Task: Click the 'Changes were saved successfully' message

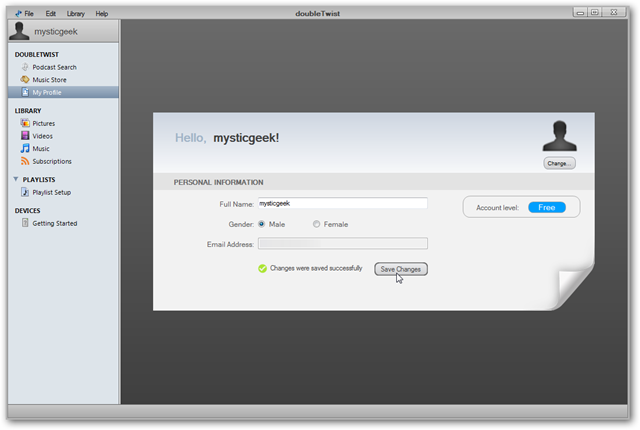Action: (316, 268)
